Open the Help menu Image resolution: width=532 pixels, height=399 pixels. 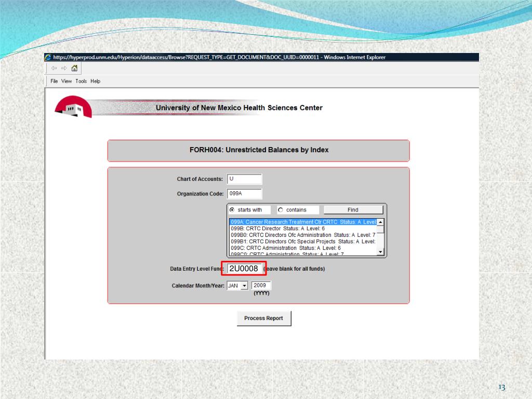tap(96, 81)
